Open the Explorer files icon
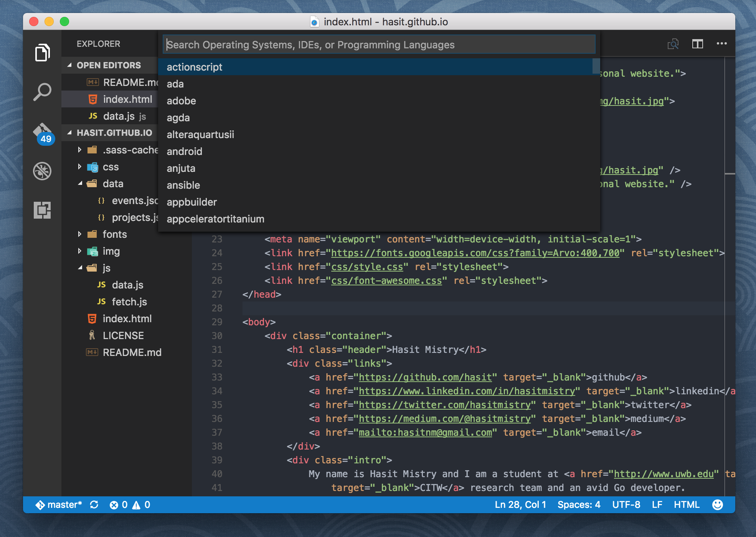 42,53
